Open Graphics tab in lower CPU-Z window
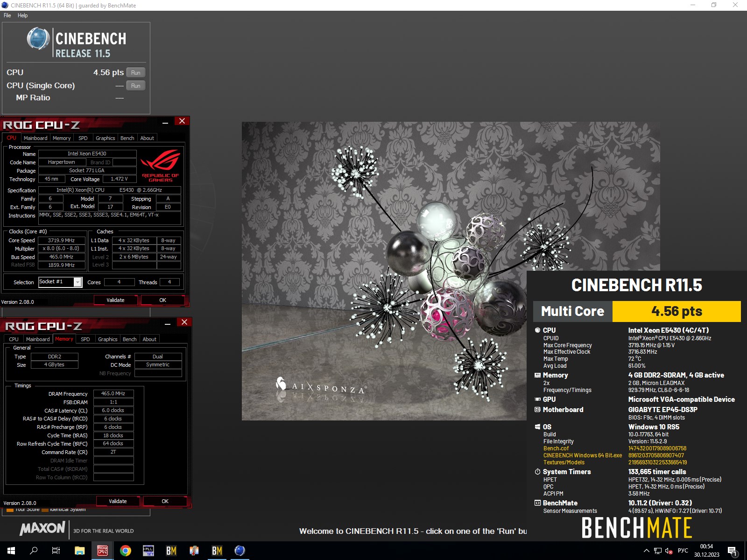Screen dimensions: 747x560 (108, 339)
